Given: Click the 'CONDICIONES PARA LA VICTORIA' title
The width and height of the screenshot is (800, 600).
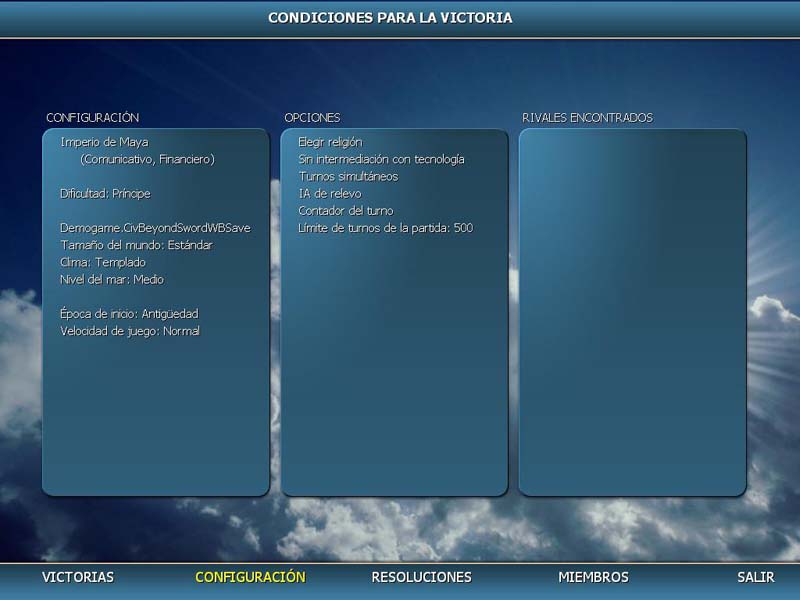Looking at the screenshot, I should (x=390, y=18).
